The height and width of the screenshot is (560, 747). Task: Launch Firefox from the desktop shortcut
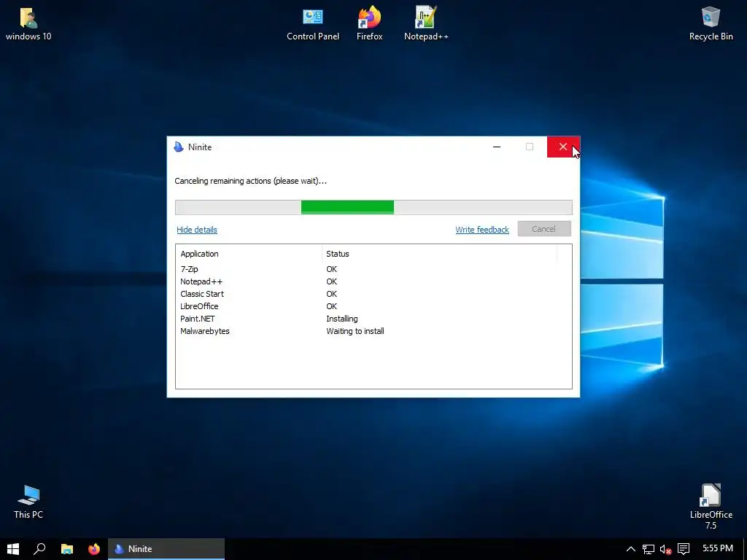coord(369,23)
